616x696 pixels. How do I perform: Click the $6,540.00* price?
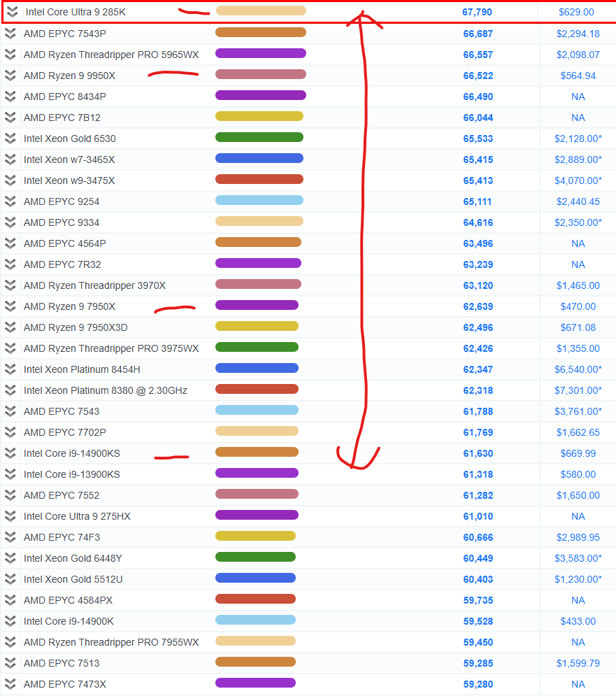point(578,369)
